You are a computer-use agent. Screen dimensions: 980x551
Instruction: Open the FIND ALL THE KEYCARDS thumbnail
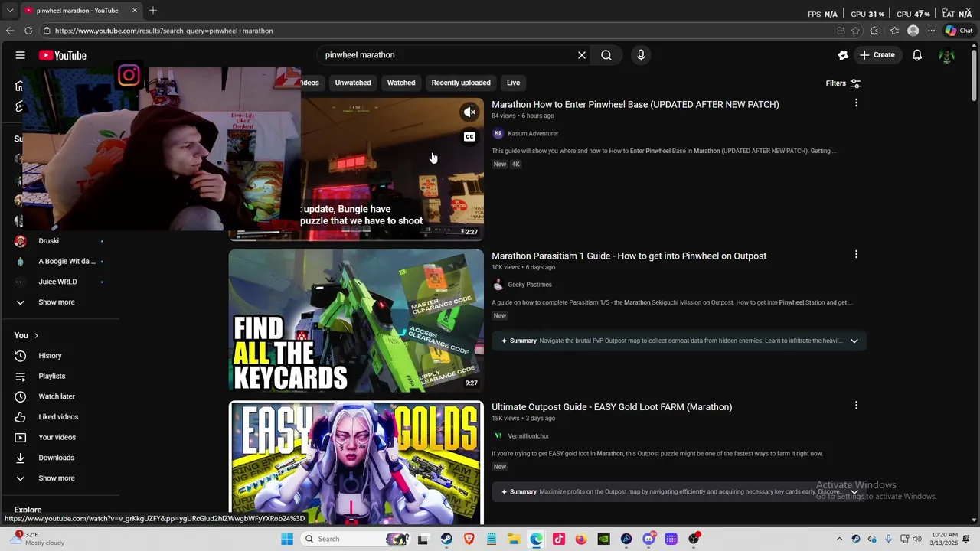(356, 321)
